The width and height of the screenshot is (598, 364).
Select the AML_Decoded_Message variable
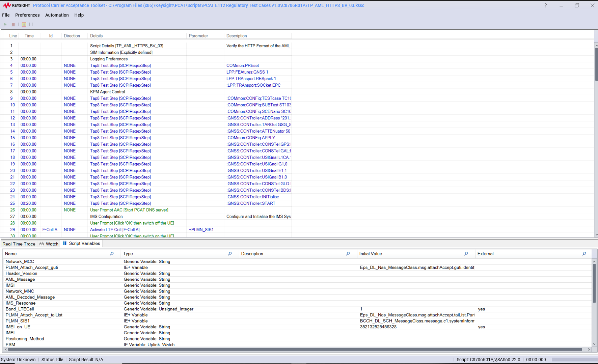click(297, 297)
